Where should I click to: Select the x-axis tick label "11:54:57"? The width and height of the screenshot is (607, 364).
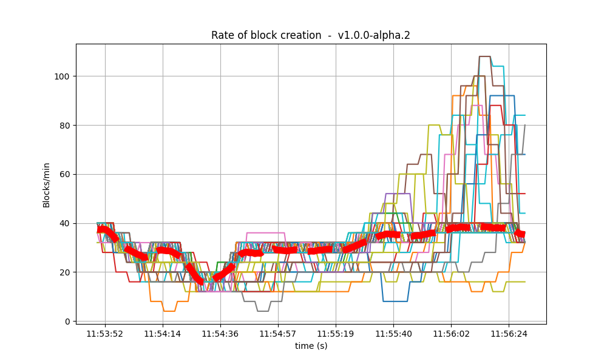pos(278,334)
